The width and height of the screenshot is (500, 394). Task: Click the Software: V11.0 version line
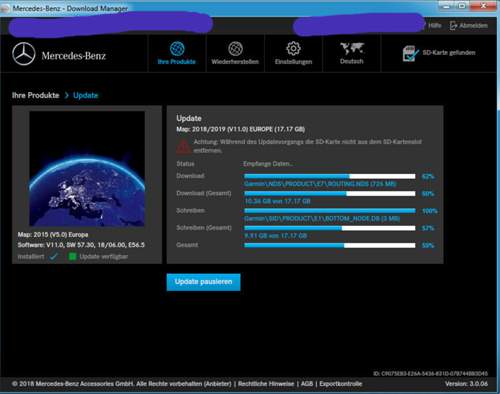point(81,245)
